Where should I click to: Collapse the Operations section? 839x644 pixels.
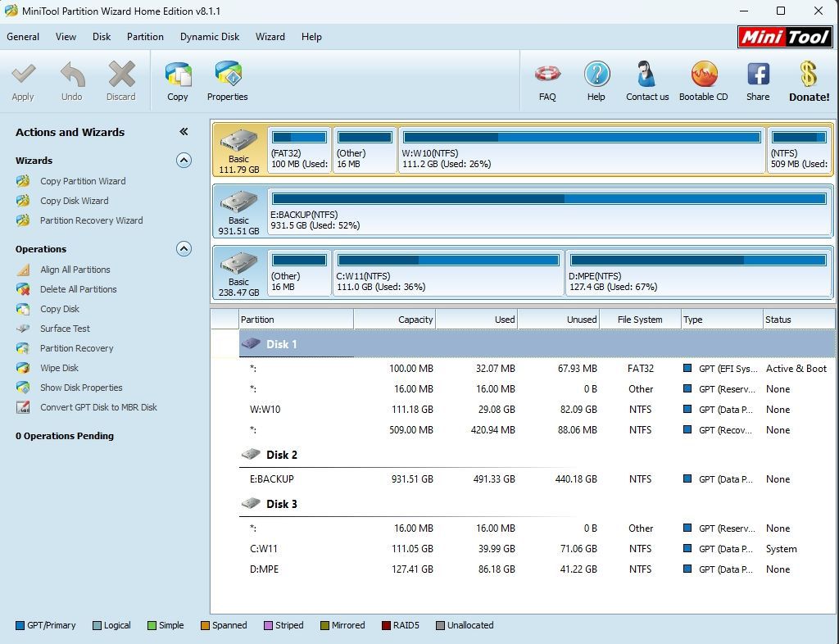(184, 249)
